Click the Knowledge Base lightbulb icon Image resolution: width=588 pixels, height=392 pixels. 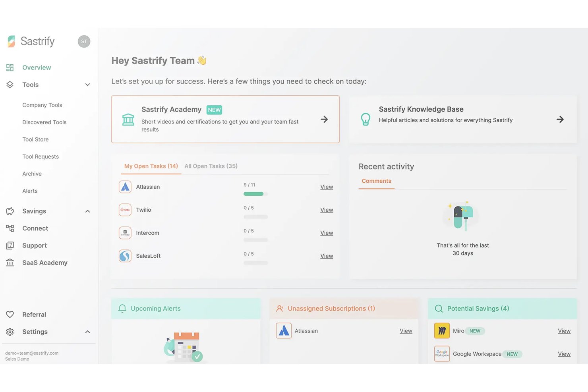(366, 119)
